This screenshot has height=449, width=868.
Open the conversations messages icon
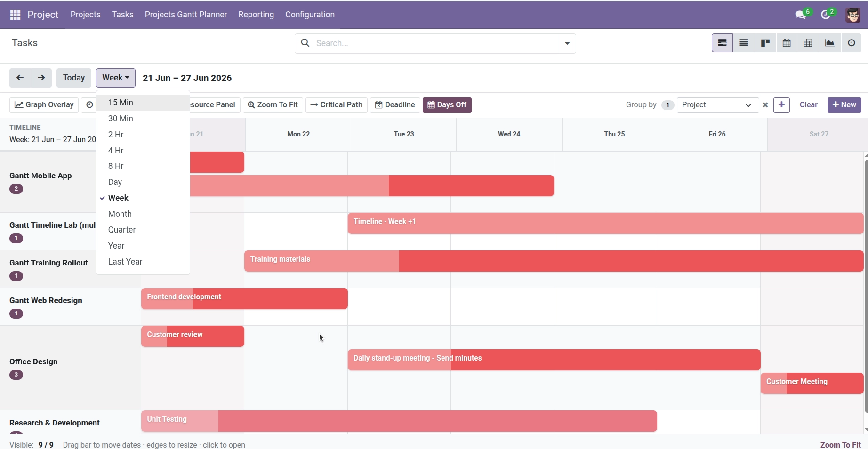pyautogui.click(x=801, y=15)
